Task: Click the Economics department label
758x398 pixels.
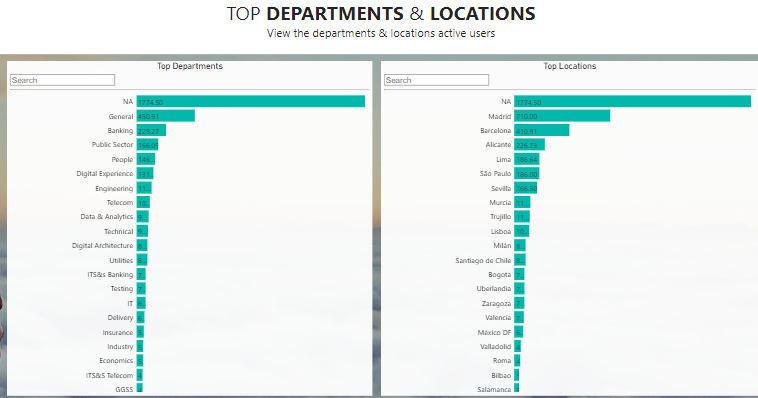Action: (116, 361)
